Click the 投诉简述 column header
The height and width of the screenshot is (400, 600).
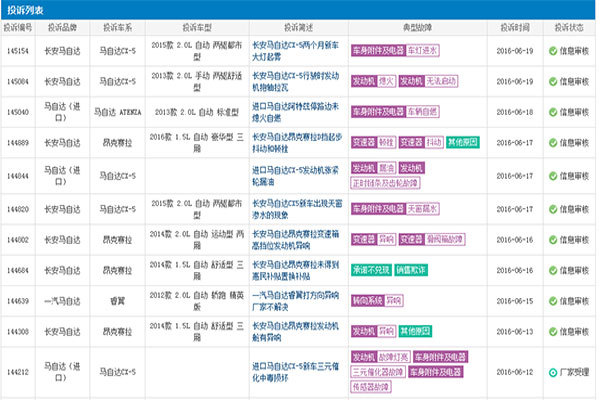298,28
